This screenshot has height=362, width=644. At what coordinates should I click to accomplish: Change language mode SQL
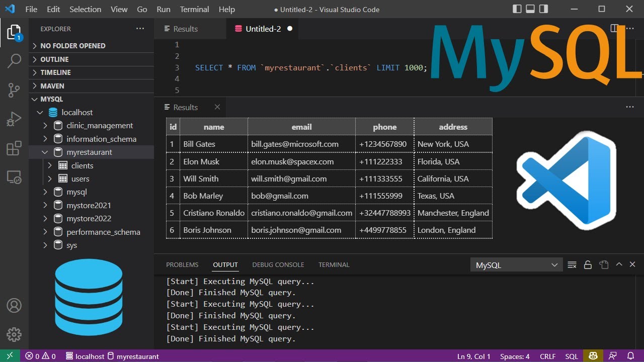[572, 356]
